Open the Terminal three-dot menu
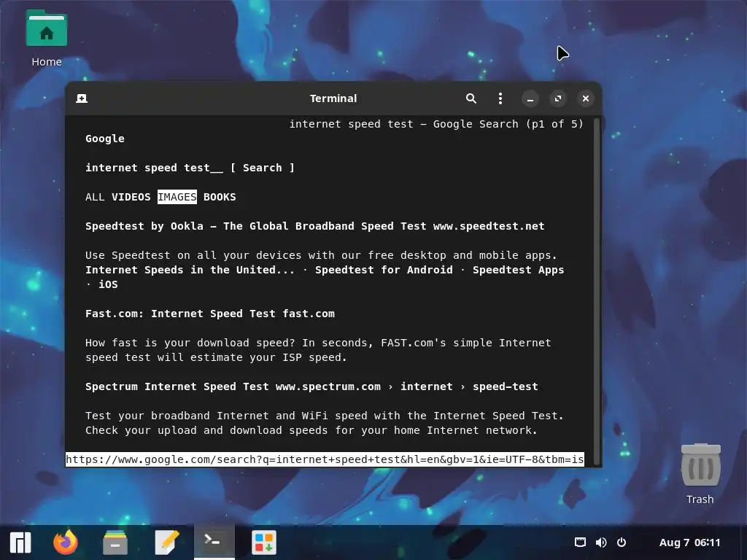The width and height of the screenshot is (747, 560). [x=500, y=98]
